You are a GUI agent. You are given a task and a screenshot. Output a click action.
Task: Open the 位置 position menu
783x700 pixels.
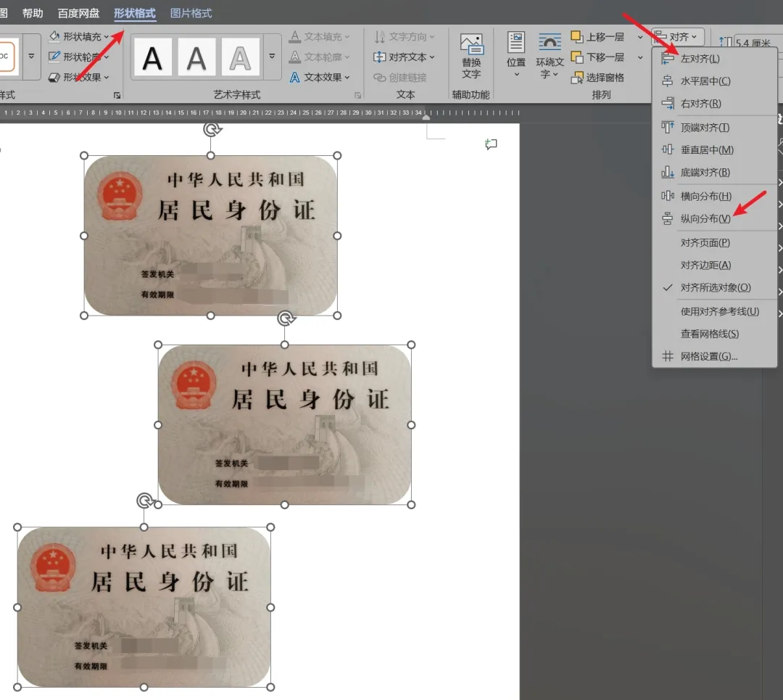pyautogui.click(x=516, y=55)
